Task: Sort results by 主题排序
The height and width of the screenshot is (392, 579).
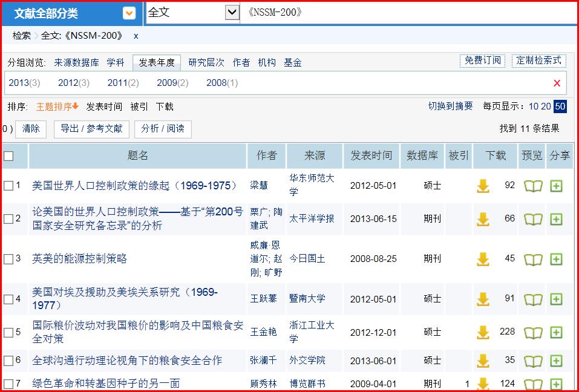Action: click(x=57, y=106)
